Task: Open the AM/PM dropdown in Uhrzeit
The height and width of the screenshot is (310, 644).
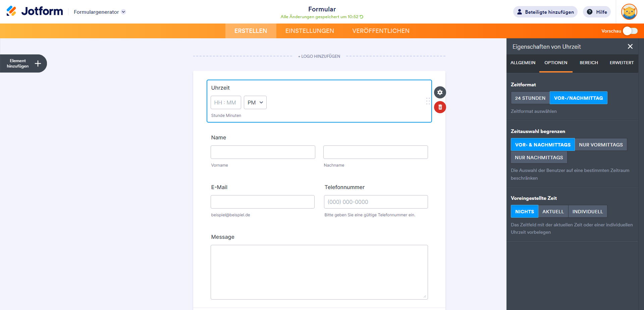Action: (x=255, y=102)
